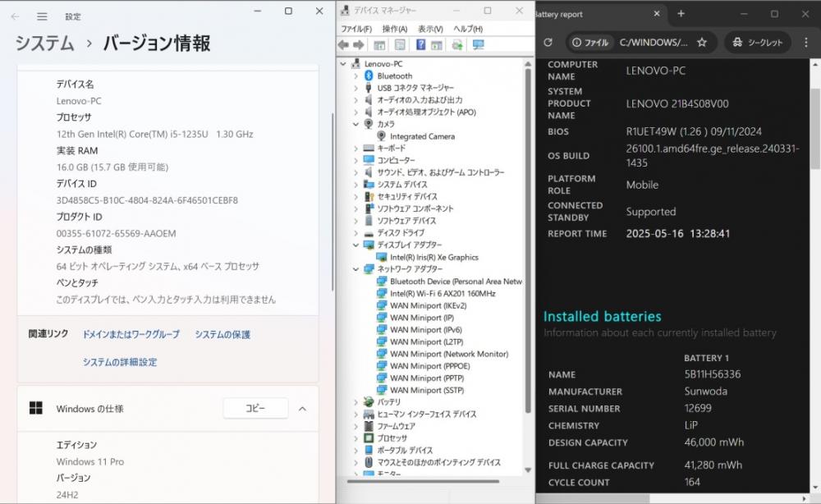Click browser address bar C:/WINDOWS/ path

pyautogui.click(x=654, y=43)
